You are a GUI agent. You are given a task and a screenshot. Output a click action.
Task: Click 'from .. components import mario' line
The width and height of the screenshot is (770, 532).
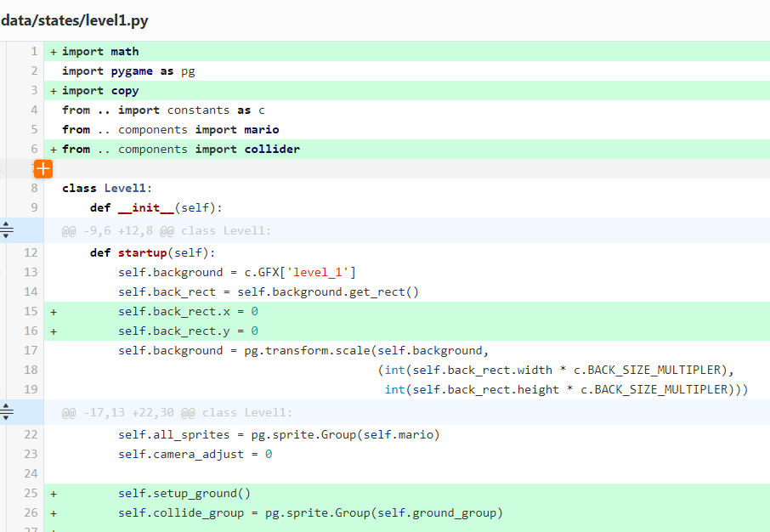407,130
